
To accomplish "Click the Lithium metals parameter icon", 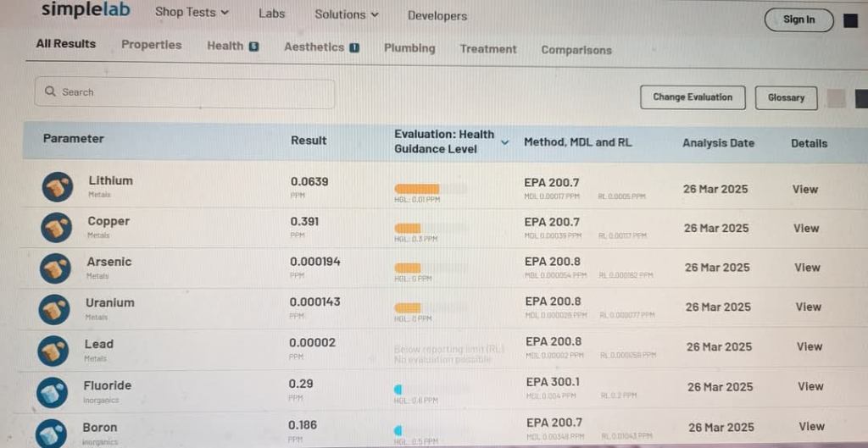I will (x=57, y=187).
